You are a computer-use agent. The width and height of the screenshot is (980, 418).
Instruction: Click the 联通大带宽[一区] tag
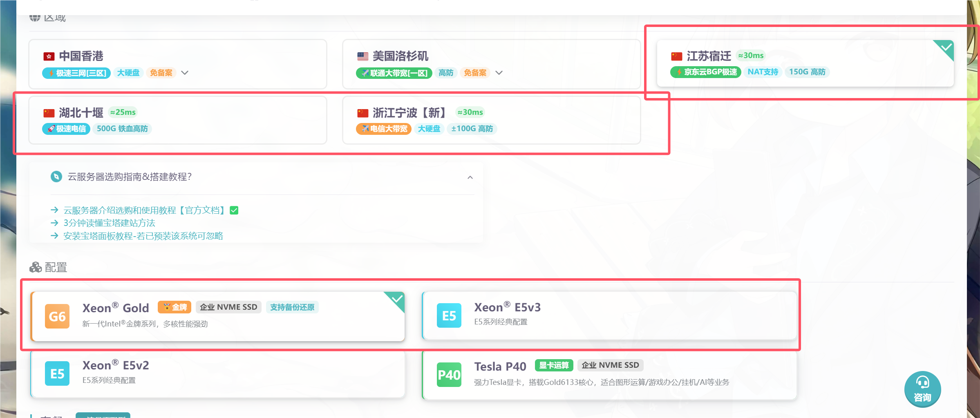click(394, 73)
